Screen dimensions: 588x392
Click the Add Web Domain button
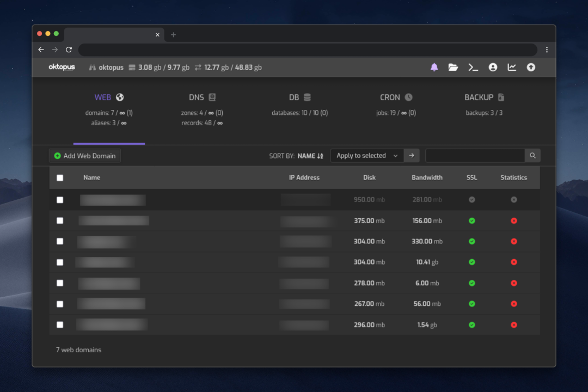85,156
